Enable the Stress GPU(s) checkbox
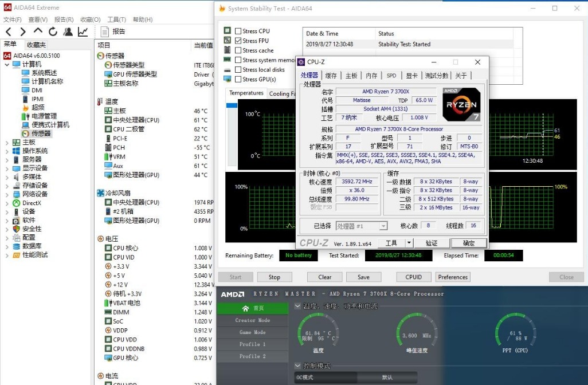 (238, 79)
